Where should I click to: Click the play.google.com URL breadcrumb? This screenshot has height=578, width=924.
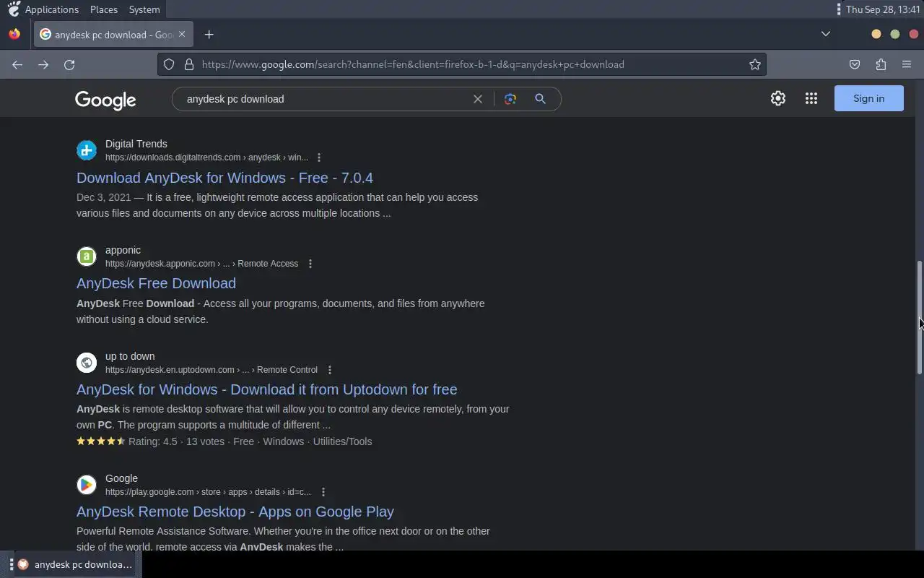[208, 492]
